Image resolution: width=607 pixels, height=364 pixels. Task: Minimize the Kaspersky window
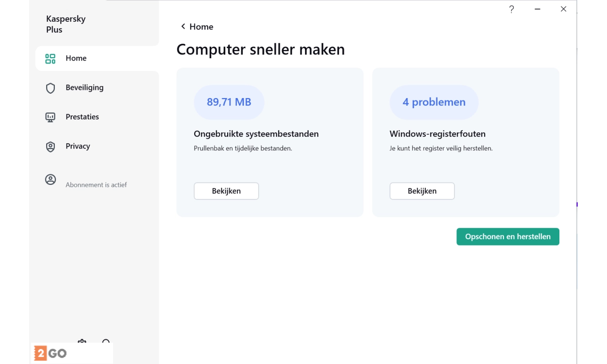click(538, 9)
